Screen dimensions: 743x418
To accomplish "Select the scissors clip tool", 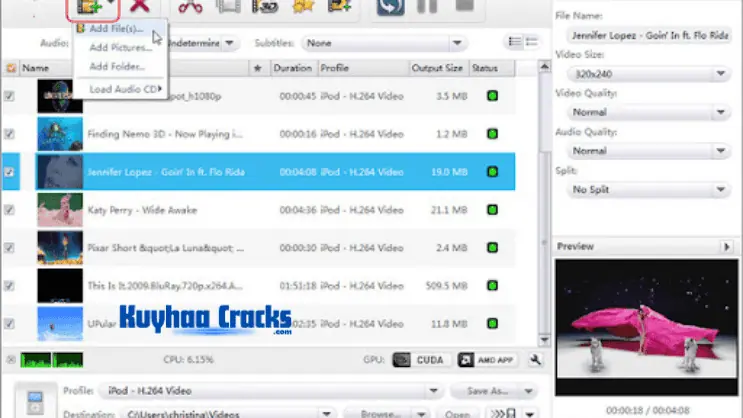I will 193,8.
